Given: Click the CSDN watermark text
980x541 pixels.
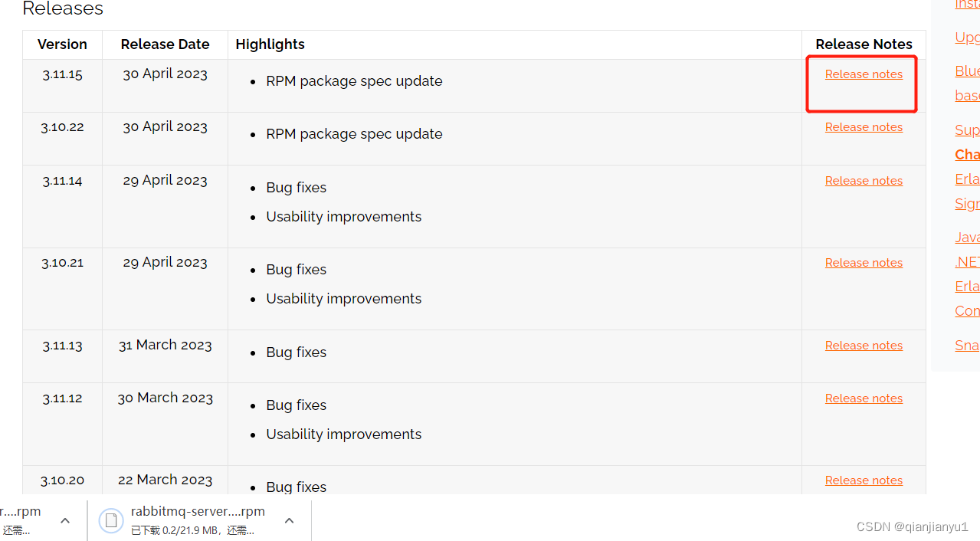Looking at the screenshot, I should click(x=912, y=526).
